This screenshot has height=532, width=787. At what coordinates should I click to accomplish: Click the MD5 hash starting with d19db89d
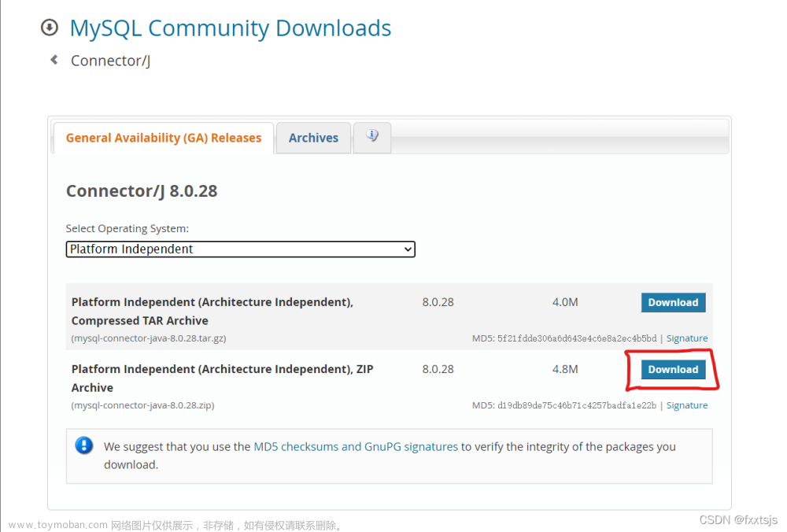(x=577, y=405)
